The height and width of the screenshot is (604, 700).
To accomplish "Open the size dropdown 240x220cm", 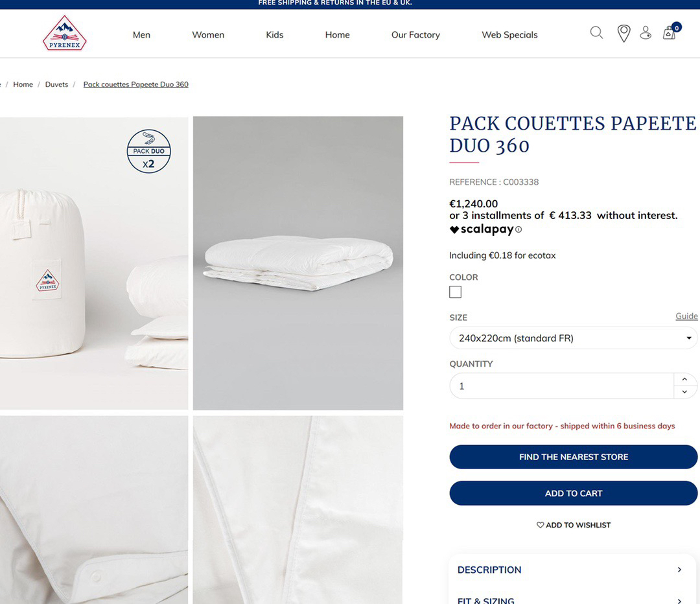I will pos(573,338).
